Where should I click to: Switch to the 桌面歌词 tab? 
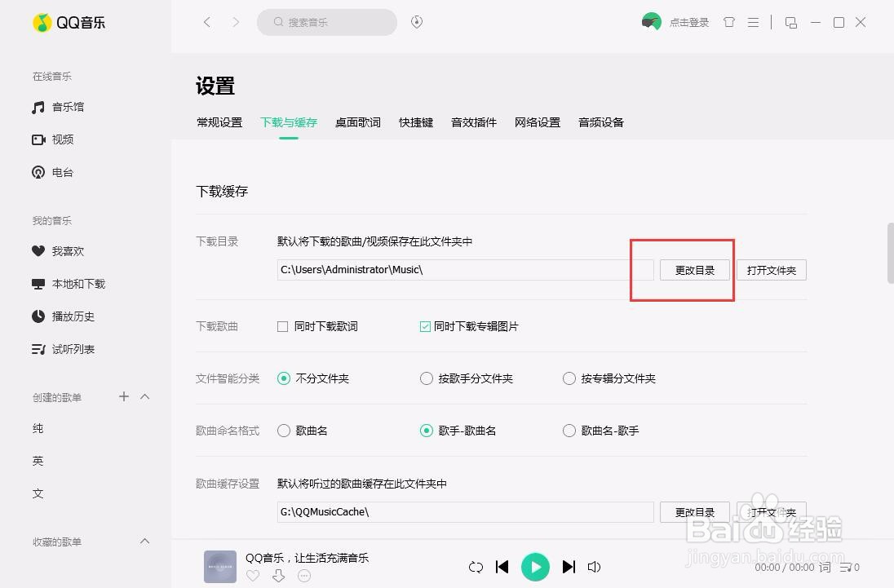point(357,122)
